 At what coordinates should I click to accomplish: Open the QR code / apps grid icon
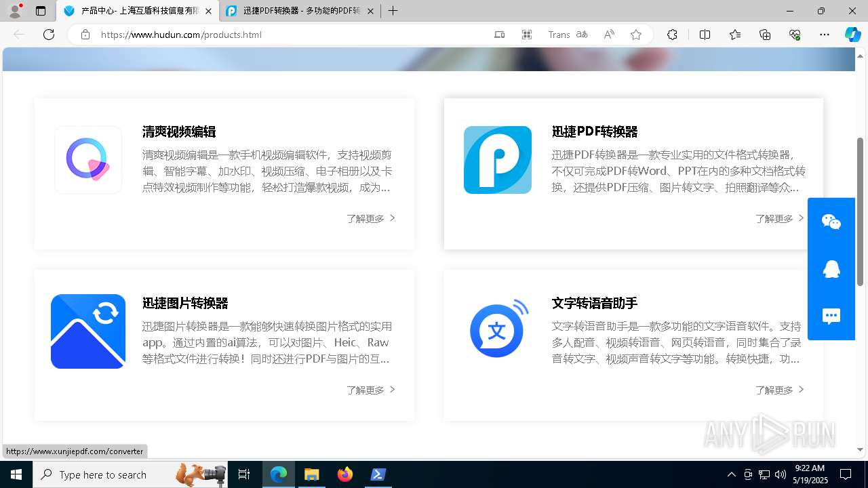point(527,35)
